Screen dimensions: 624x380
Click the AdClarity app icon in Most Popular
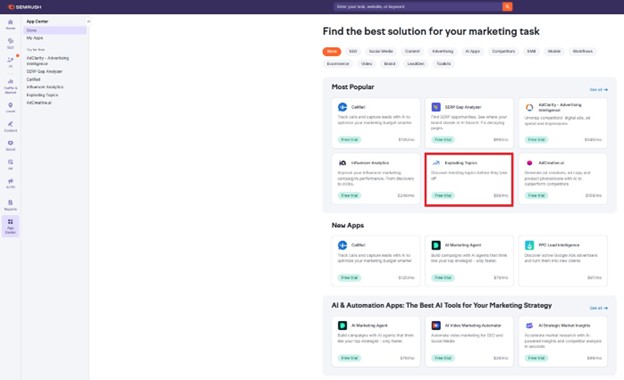coord(529,107)
